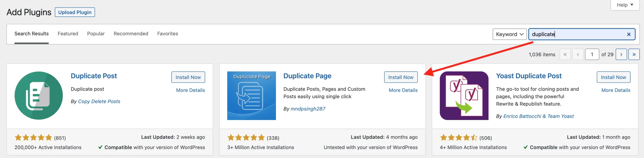The width and height of the screenshot is (644, 158).
Task: Open the Favorites plugins tab
Action: [168, 34]
